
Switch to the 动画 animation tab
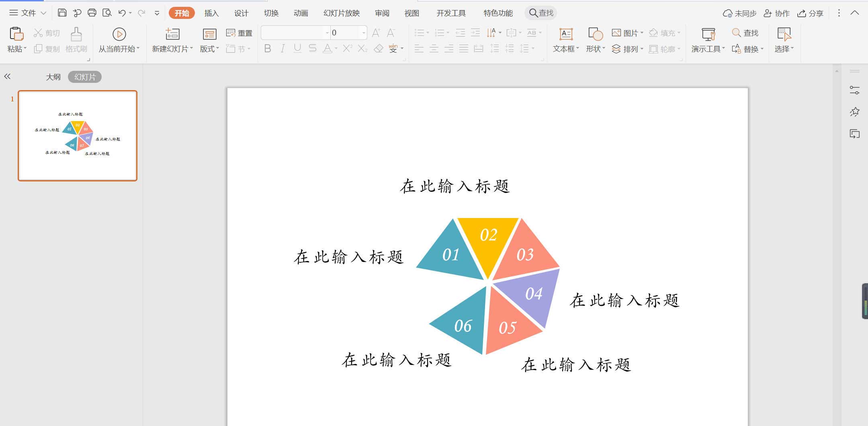pos(301,13)
